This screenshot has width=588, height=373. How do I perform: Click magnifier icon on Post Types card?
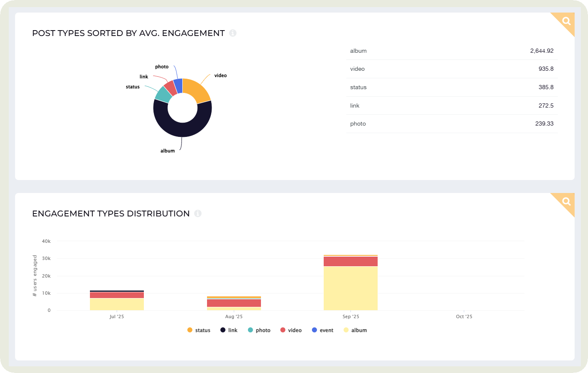(x=566, y=21)
